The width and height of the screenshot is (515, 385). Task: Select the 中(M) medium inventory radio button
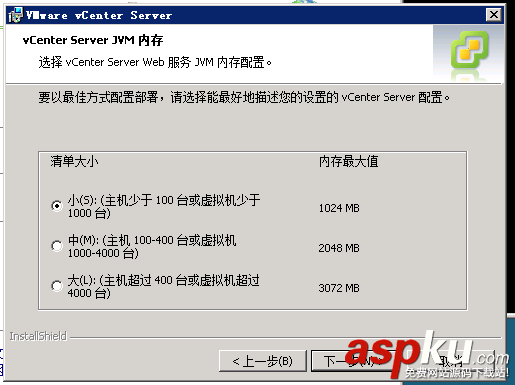(x=57, y=246)
